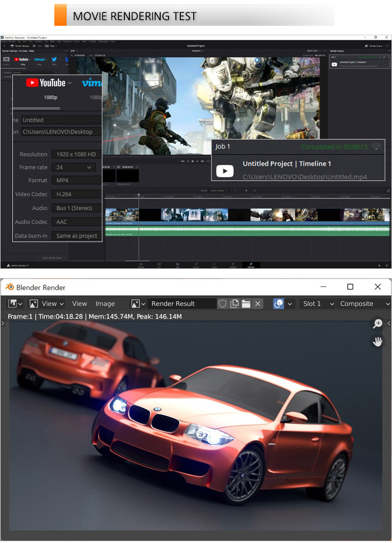Click the large YouTube icon in Job 1
392x543 pixels.
point(225,171)
